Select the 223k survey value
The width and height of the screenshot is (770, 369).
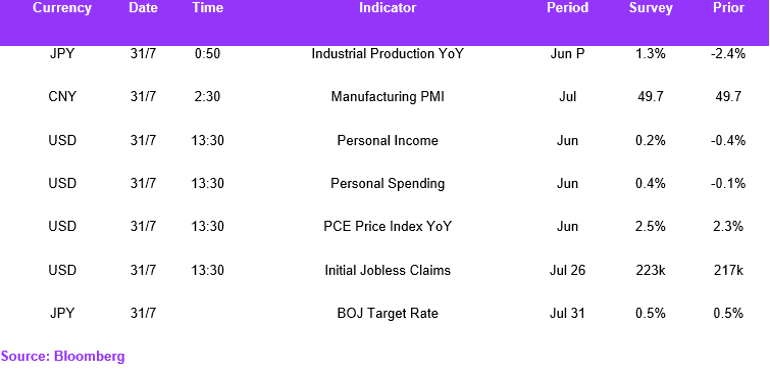(651, 270)
